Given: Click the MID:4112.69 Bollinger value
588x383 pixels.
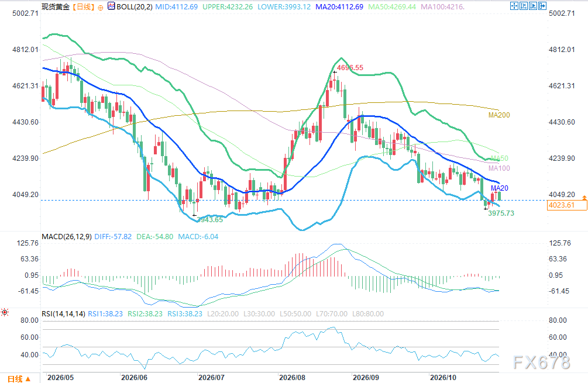Looking at the screenshot, I should click(176, 7).
